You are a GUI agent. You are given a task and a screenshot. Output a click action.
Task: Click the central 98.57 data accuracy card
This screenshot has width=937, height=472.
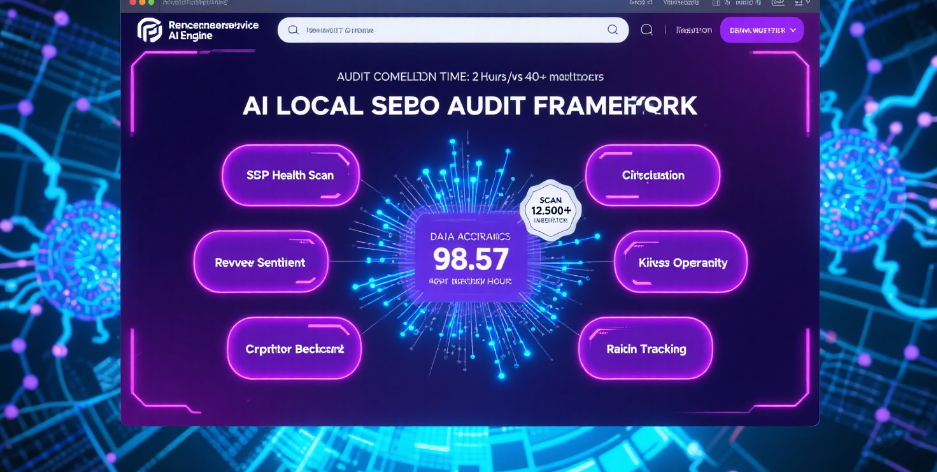point(471,256)
